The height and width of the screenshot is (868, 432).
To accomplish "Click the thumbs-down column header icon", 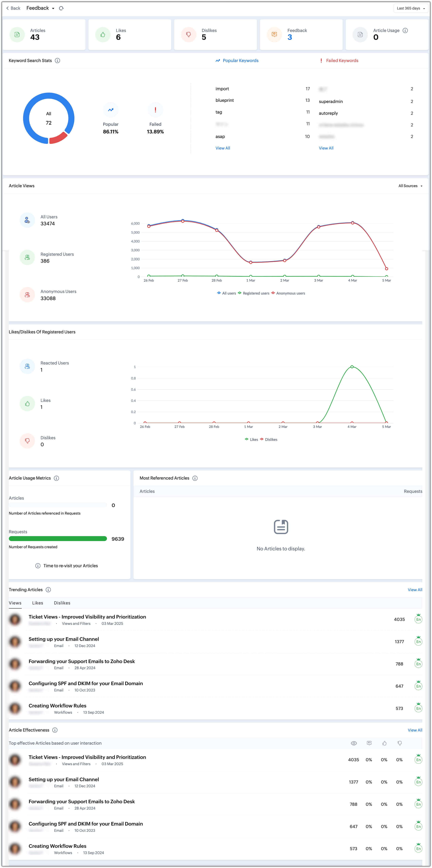I will pos(399,743).
